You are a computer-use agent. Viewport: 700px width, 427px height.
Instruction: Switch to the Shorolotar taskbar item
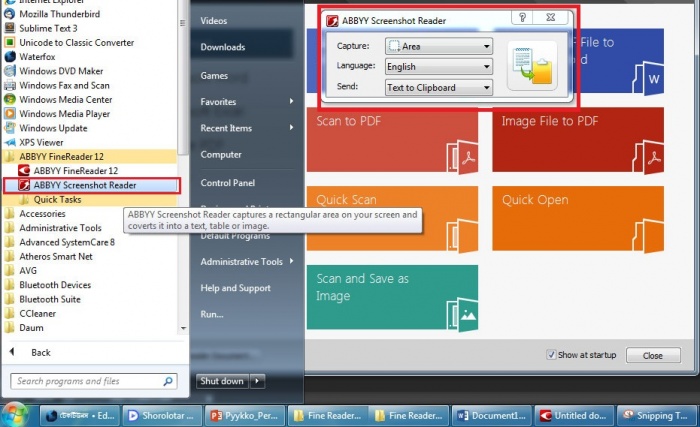point(162,415)
